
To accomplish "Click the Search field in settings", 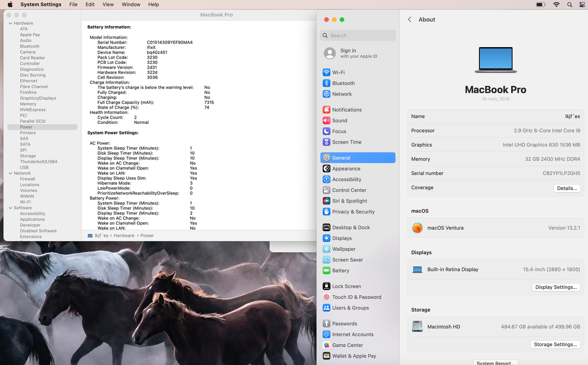I will pyautogui.click(x=358, y=35).
